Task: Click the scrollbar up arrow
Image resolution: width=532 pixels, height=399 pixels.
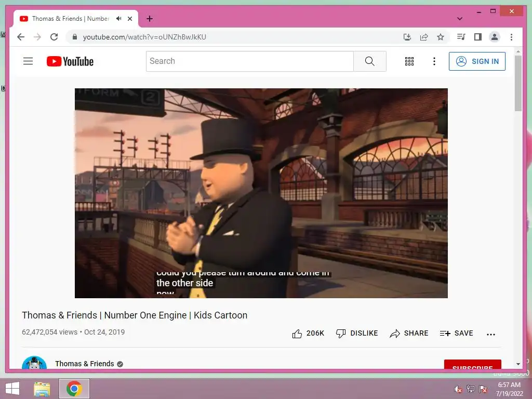Action: pyautogui.click(x=518, y=51)
